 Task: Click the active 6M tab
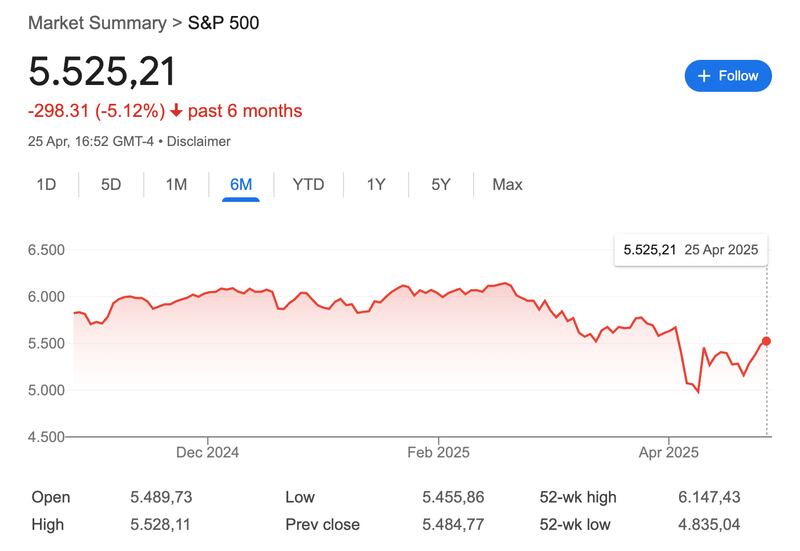pyautogui.click(x=241, y=184)
